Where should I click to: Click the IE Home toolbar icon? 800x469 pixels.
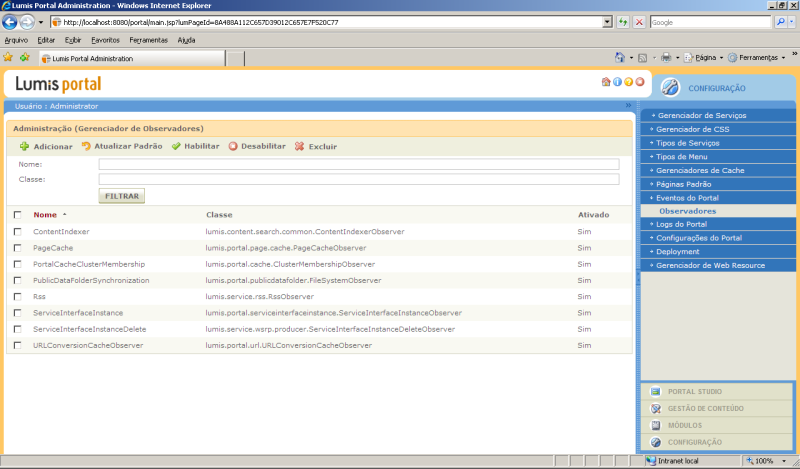619,58
